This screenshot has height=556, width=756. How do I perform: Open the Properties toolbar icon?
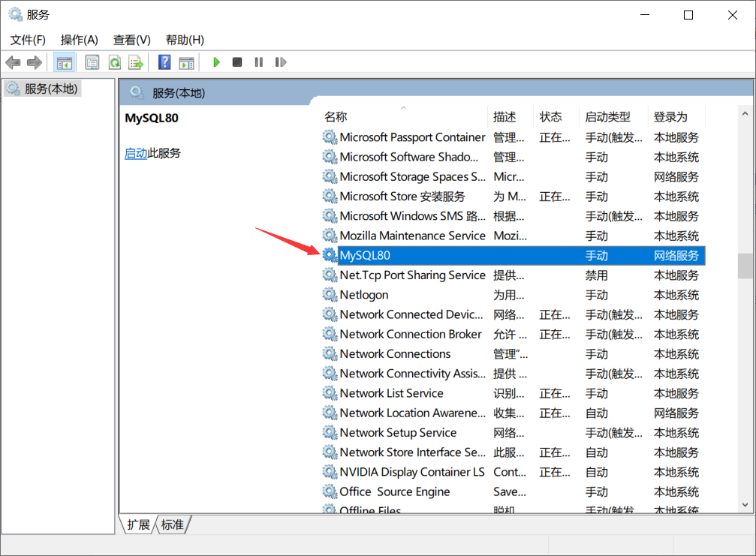[92, 62]
